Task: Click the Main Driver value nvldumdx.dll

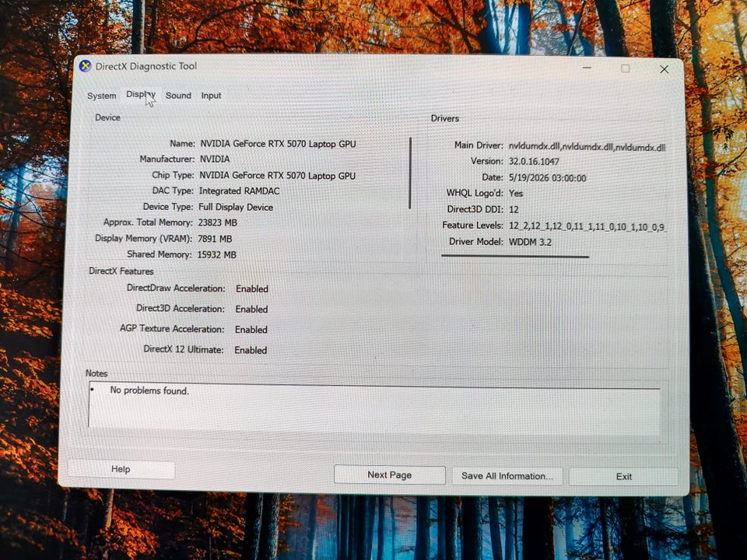Action: click(587, 147)
